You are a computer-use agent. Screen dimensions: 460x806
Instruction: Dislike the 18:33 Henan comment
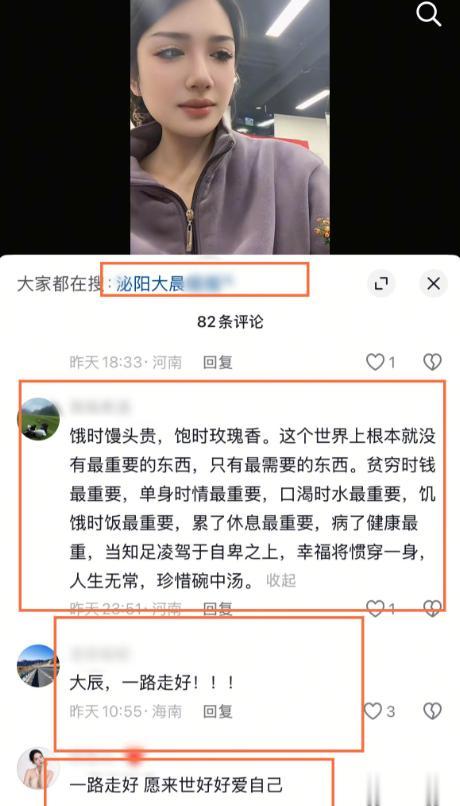(432, 362)
